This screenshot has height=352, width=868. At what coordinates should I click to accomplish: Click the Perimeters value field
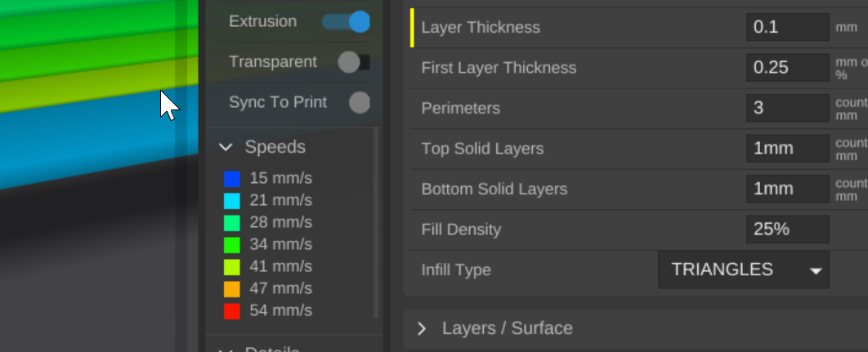coord(787,108)
